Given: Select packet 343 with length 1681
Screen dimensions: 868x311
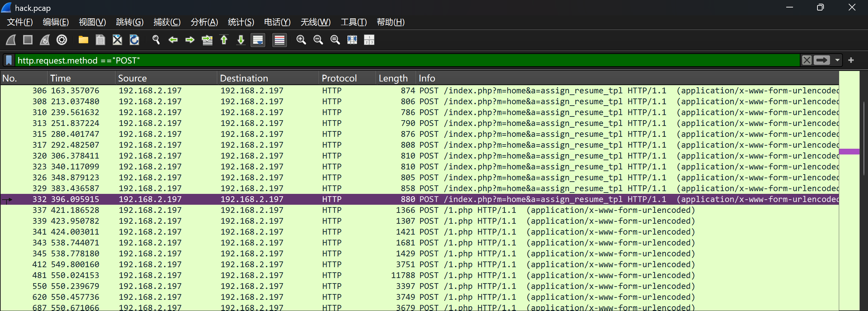Looking at the screenshot, I should pos(420,243).
